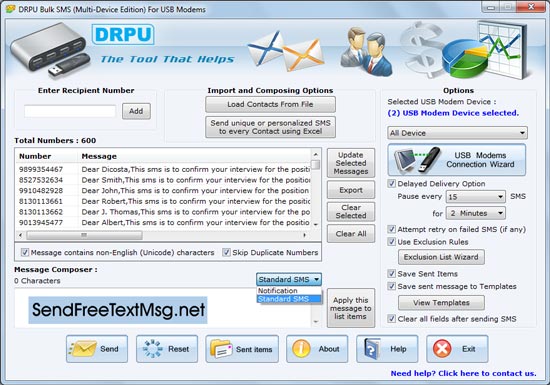This screenshot has width=550, height=385.
Task: Click the Add recipient button
Action: pyautogui.click(x=136, y=111)
